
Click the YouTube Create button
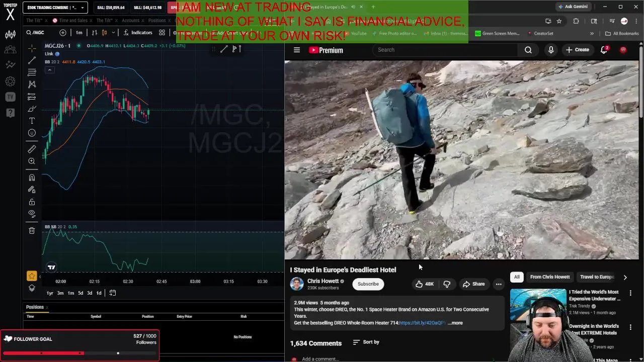point(577,50)
